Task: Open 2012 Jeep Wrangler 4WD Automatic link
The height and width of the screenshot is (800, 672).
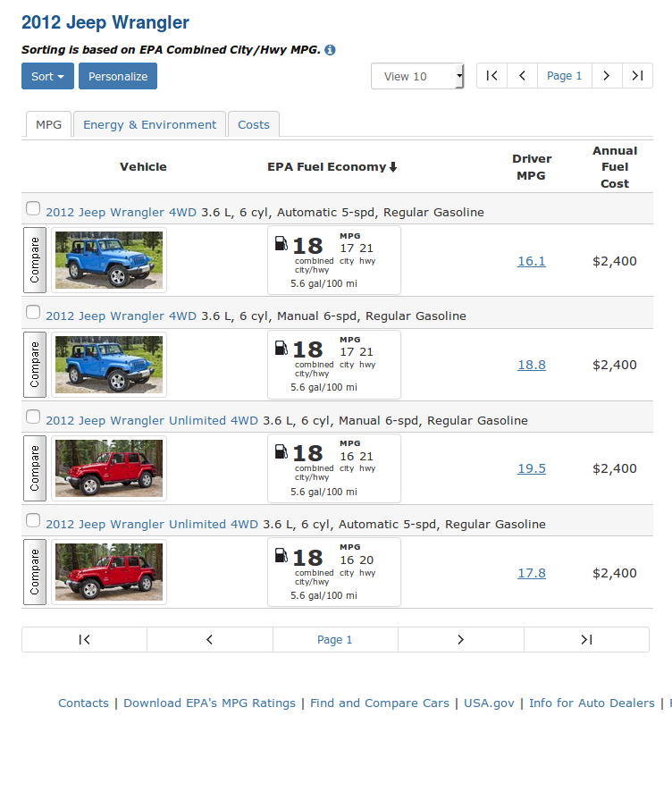Action: pyautogui.click(x=121, y=212)
